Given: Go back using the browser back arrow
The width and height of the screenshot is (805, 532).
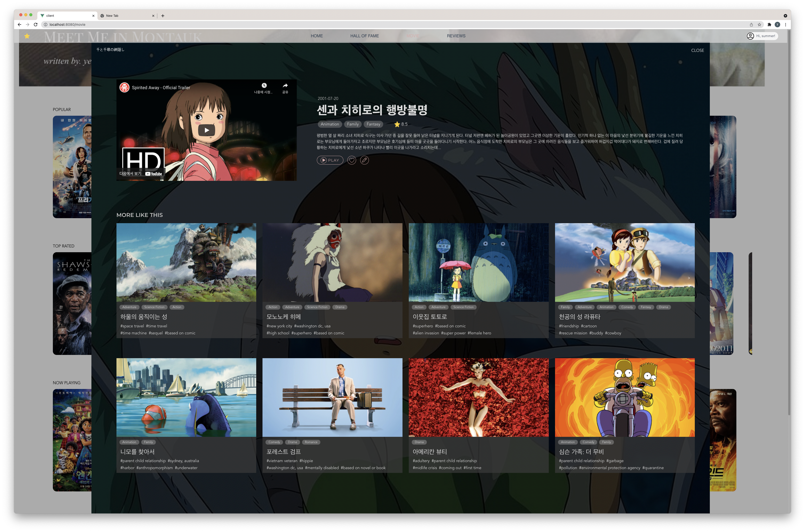Looking at the screenshot, I should [19, 25].
